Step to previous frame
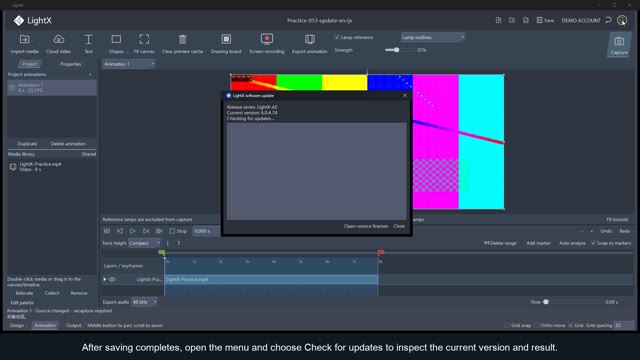640x360 pixels. [x=120, y=231]
